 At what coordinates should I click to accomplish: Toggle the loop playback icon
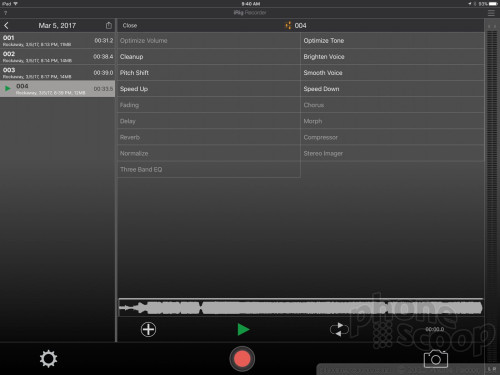(339, 329)
